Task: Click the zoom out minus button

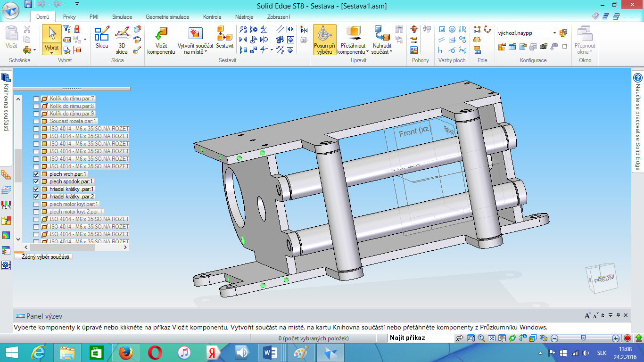Action: point(555,338)
